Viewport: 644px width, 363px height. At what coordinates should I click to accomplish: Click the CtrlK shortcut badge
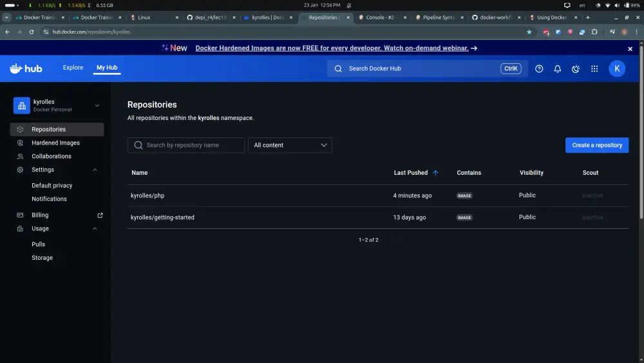click(x=511, y=68)
